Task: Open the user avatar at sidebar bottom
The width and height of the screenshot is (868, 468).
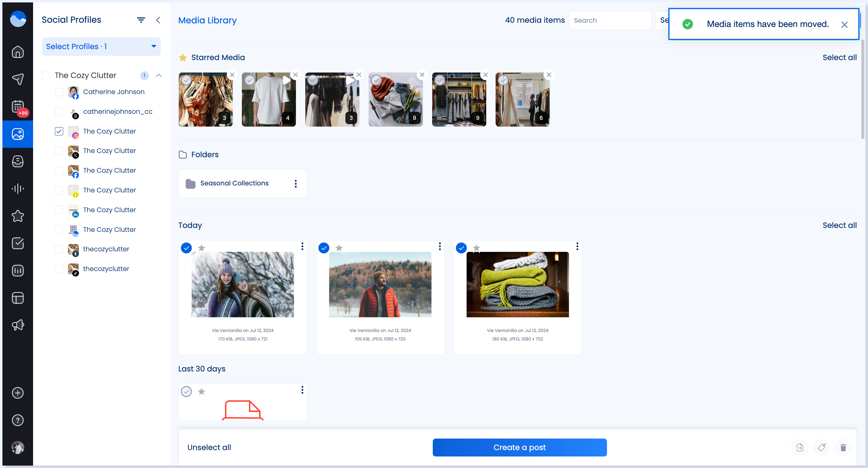Action: point(18,447)
